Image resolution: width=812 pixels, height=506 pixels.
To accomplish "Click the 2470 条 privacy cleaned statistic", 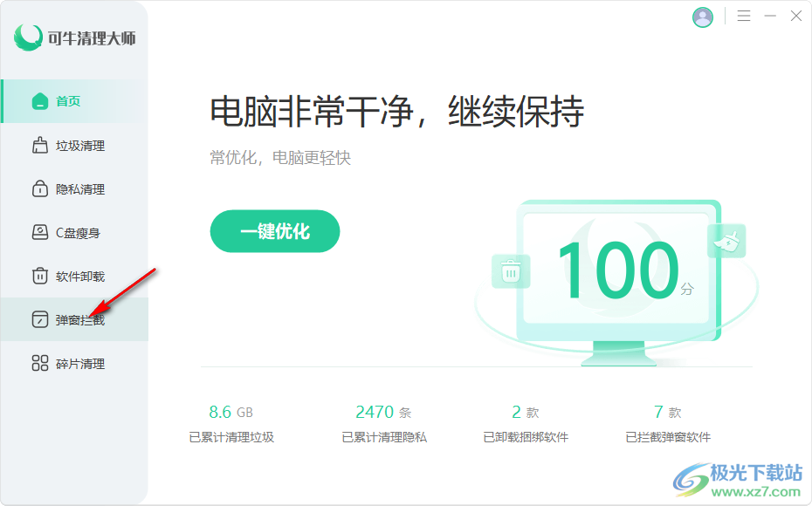I will tap(383, 412).
